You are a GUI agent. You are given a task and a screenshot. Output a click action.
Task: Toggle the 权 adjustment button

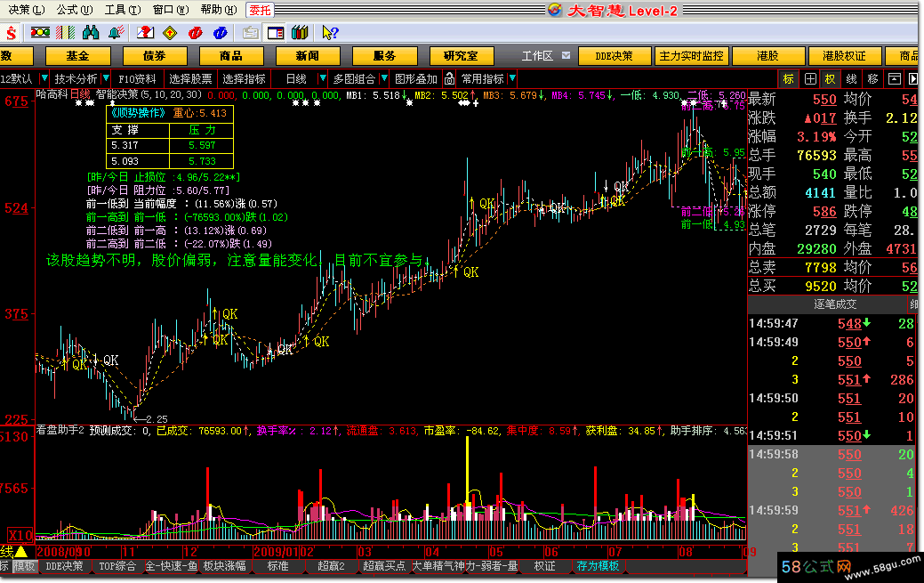(831, 79)
